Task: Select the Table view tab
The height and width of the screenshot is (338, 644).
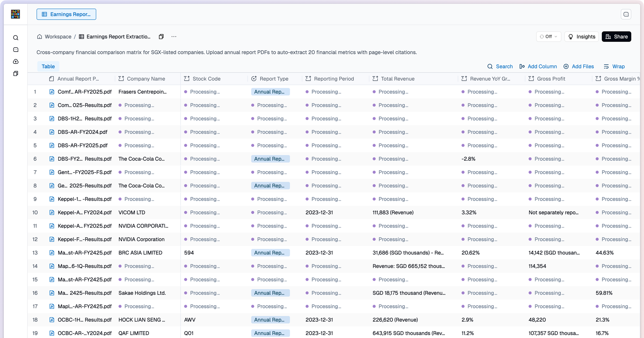Action: (48, 66)
